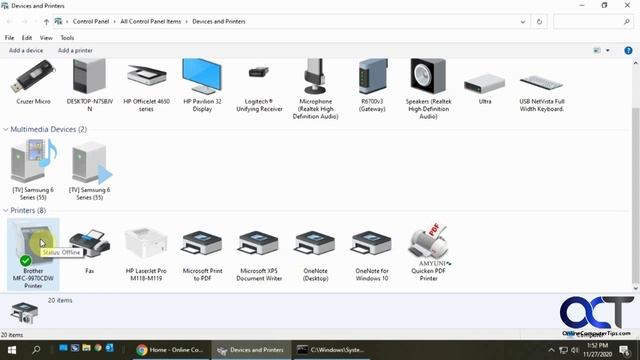
Task: Open the view options dropdown arrow
Action: [x=607, y=51]
